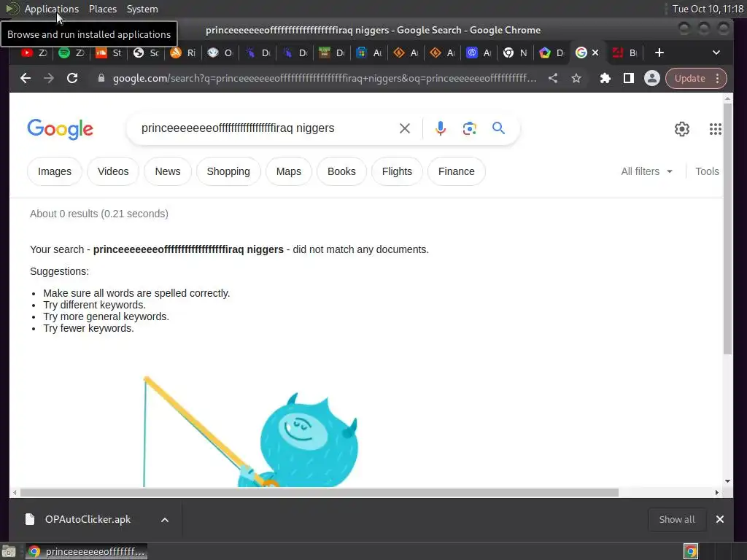The width and height of the screenshot is (747, 560).
Task: Click the Chrome icon in bottom-right tray
Action: click(x=691, y=552)
